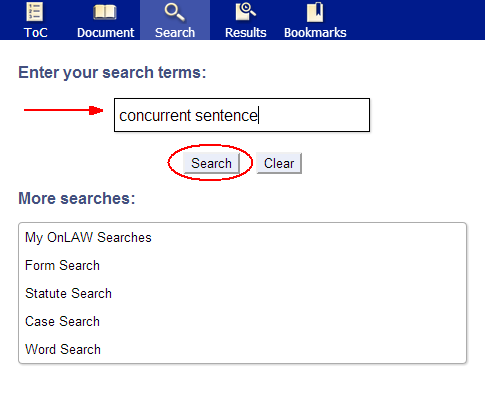Go to the Results tab label
This screenshot has height=418, width=485.
246,33
